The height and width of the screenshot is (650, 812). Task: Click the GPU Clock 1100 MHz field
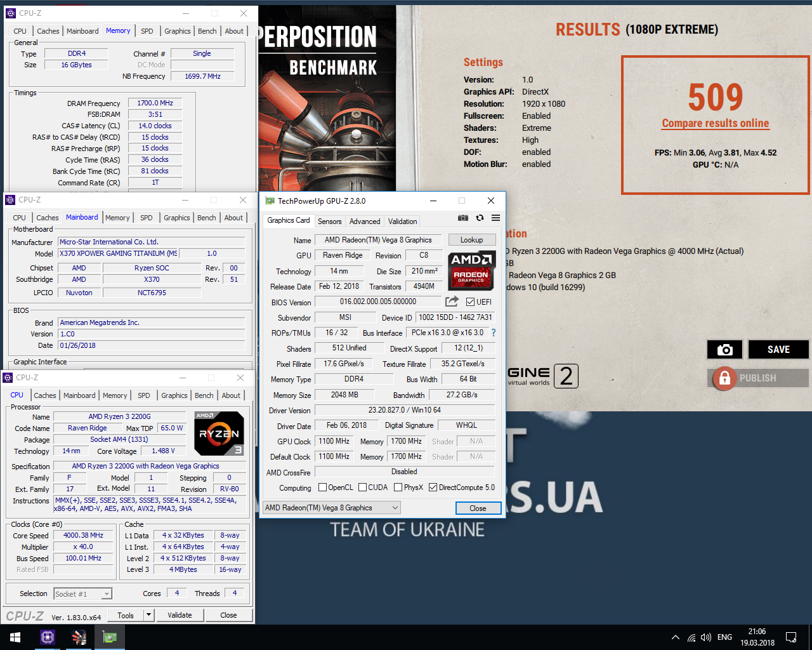coord(334,441)
